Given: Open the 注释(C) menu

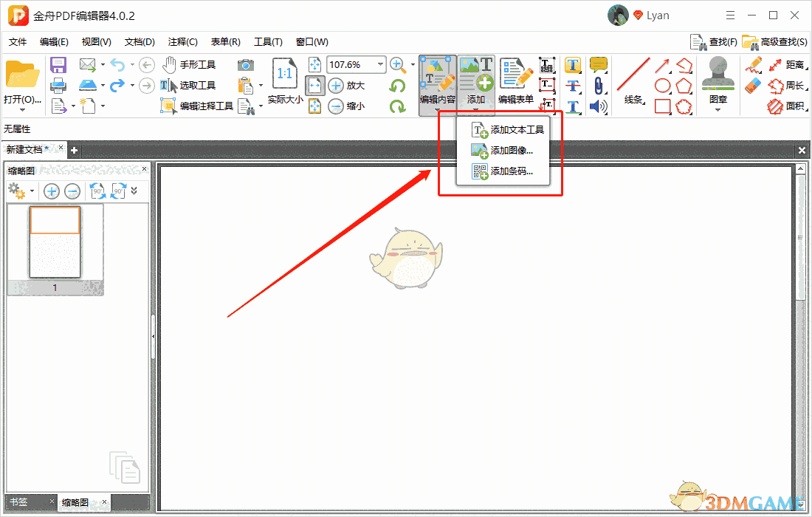Looking at the screenshot, I should (x=182, y=41).
